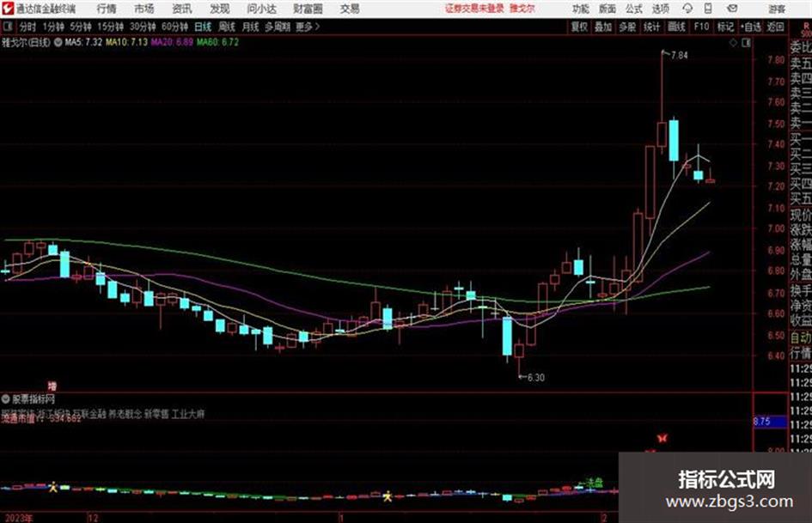The height and width of the screenshot is (523, 812).
Task: Switch to the 30分钟 period tab
Action: 143,27
